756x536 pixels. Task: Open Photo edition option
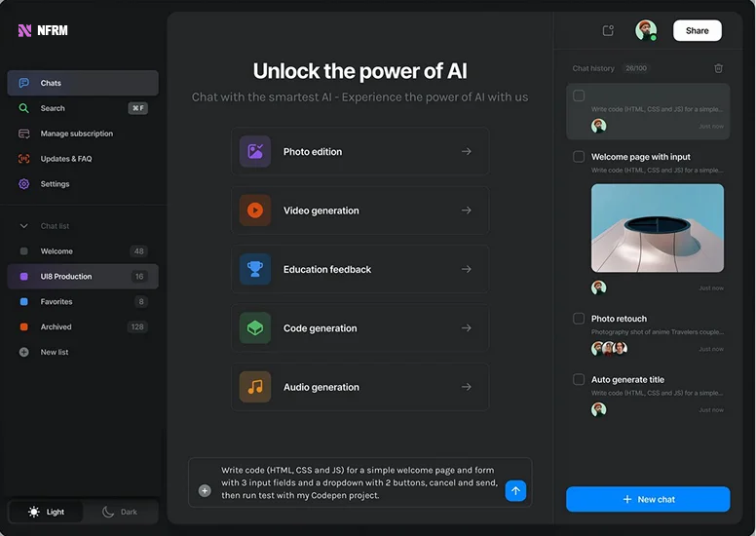pos(360,151)
